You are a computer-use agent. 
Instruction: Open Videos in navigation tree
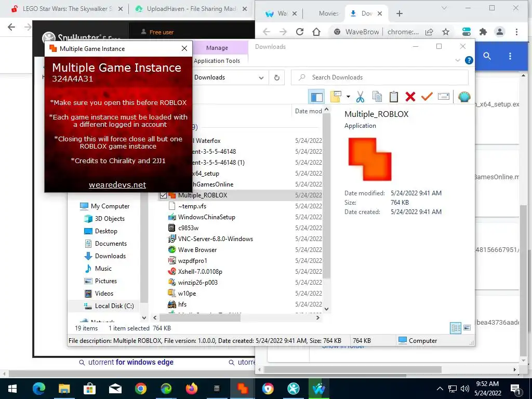pos(104,293)
